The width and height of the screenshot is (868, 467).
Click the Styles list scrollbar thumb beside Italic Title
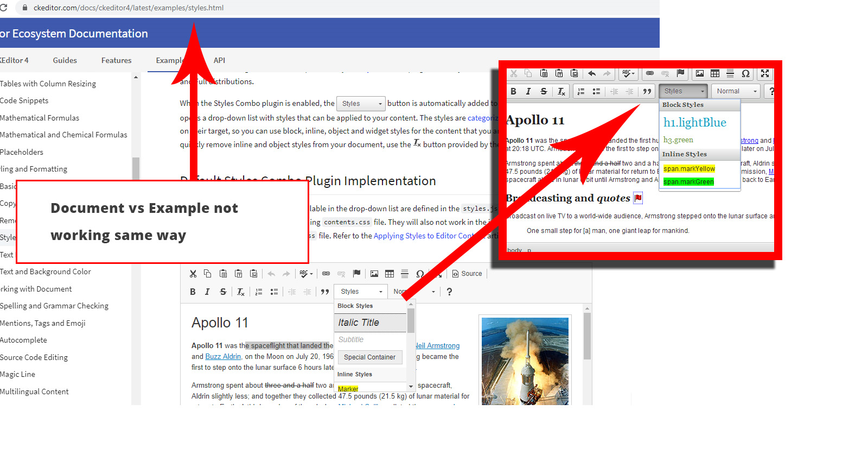[411, 320]
